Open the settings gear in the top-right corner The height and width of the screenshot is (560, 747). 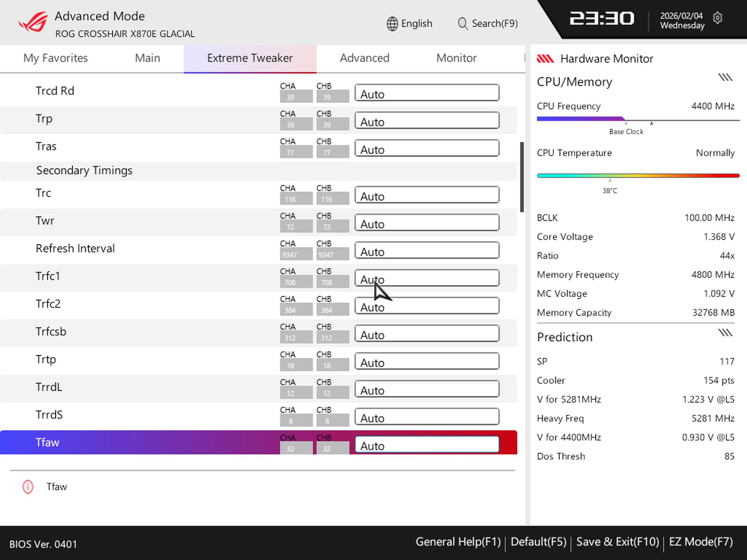click(718, 18)
